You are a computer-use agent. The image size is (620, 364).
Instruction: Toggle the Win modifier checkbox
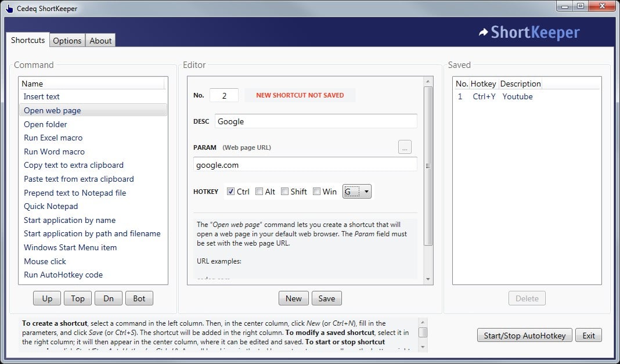tap(316, 191)
